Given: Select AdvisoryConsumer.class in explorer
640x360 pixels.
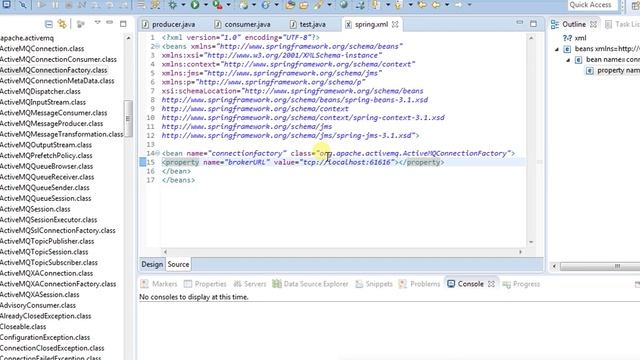Looking at the screenshot, I should (38, 305).
